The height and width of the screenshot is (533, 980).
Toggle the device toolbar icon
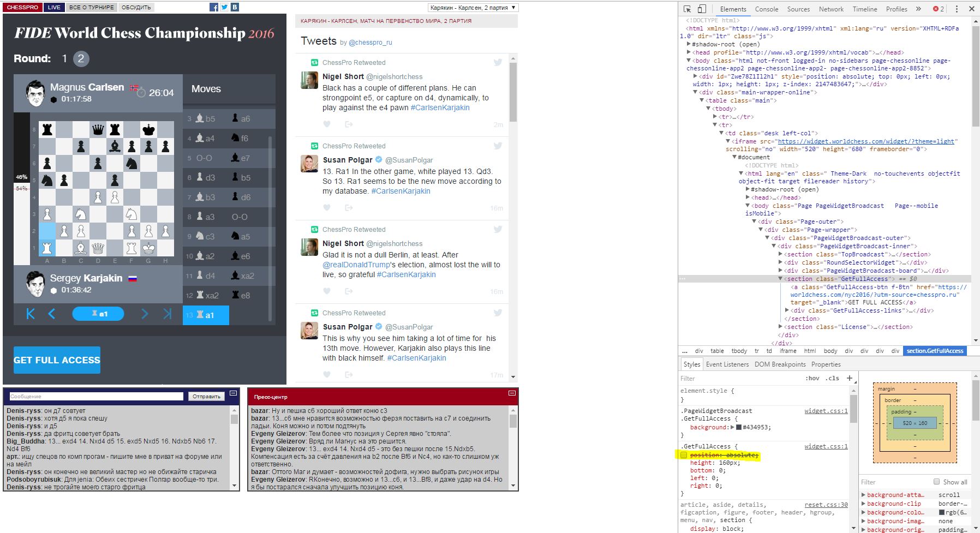(702, 9)
